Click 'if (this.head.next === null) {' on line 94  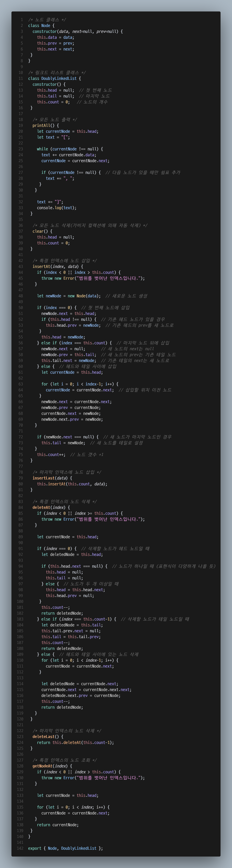(74, 566)
